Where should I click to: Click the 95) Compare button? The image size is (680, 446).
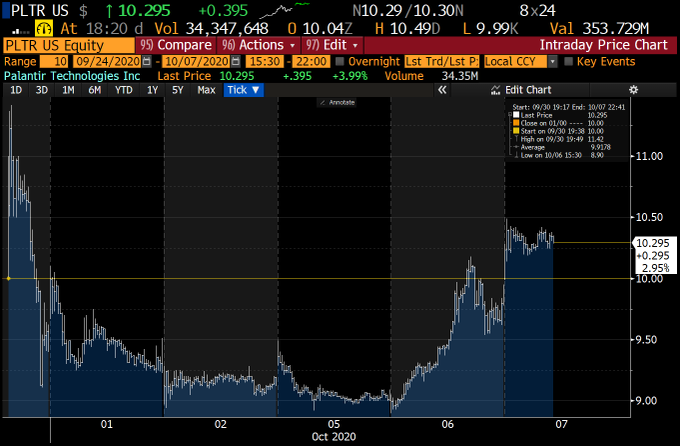(176, 45)
